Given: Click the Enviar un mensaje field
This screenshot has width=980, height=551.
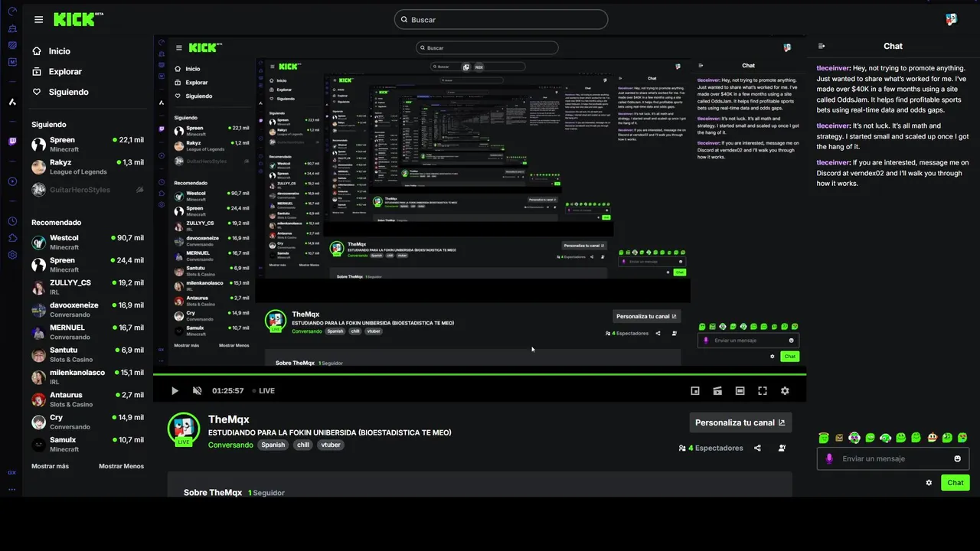Looking at the screenshot, I should 893,458.
